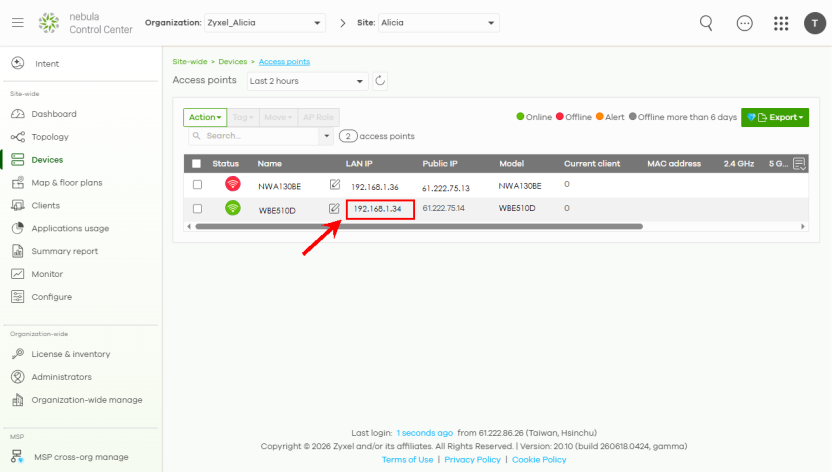
Task: Click the Intent icon in sidebar
Action: pyautogui.click(x=18, y=63)
